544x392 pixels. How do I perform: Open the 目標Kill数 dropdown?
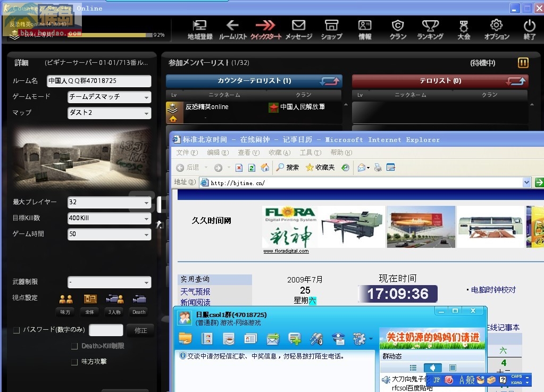pos(110,218)
